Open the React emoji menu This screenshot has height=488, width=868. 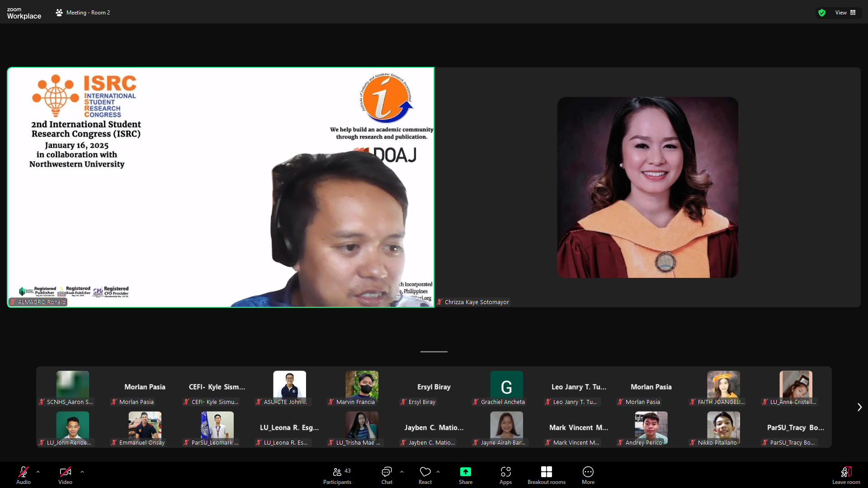click(425, 475)
